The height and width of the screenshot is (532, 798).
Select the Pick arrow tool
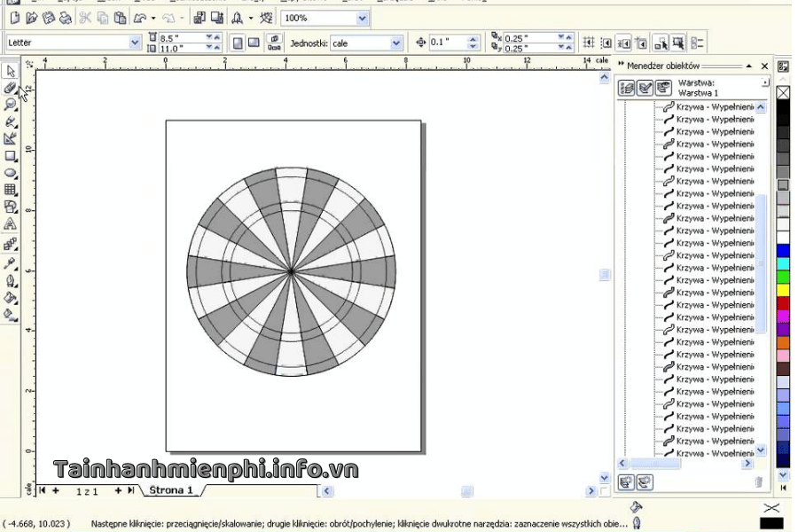click(11, 71)
